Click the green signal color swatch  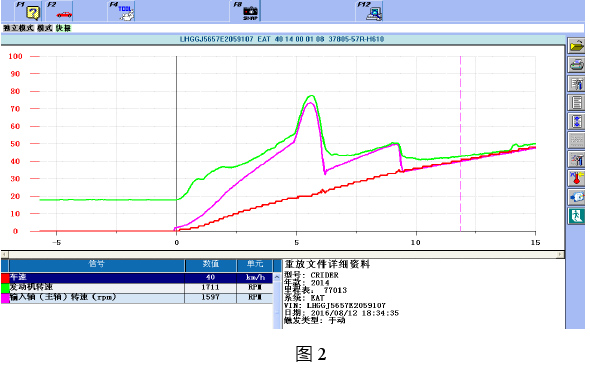coord(5,288)
